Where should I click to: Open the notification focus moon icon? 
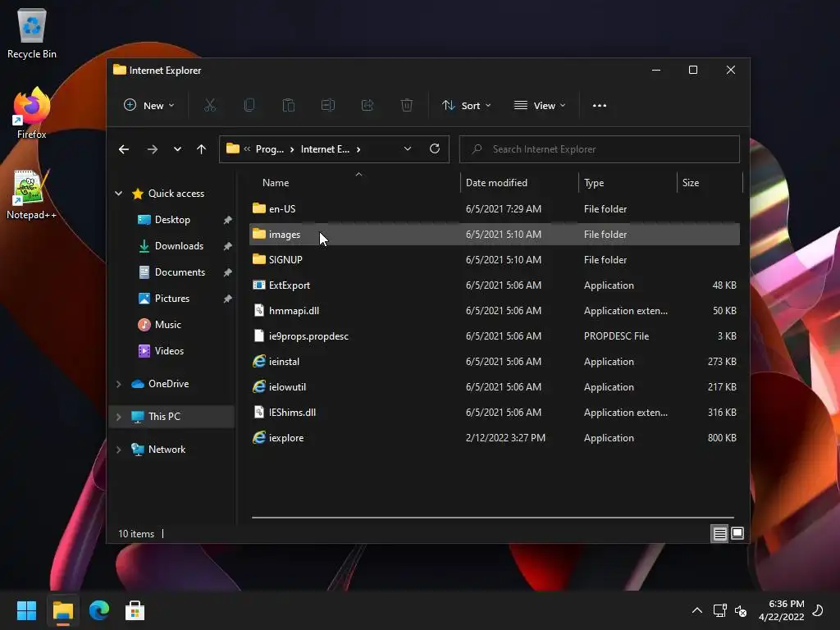[818, 610]
